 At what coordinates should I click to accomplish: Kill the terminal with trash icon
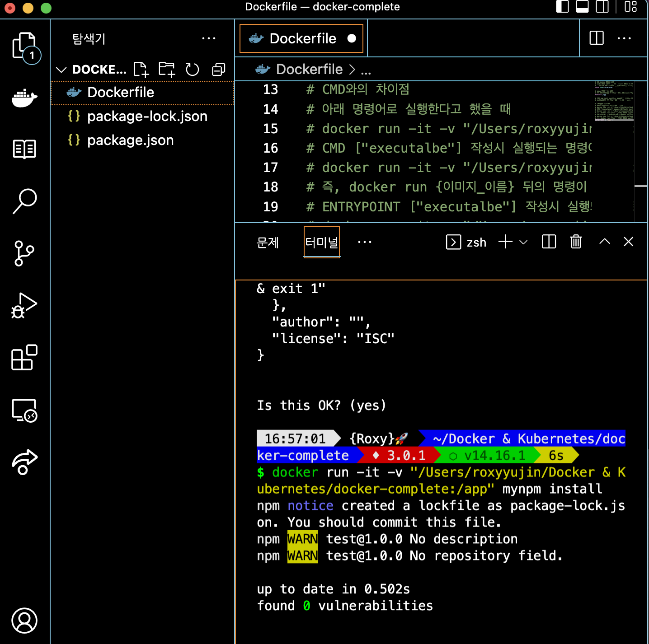576,242
